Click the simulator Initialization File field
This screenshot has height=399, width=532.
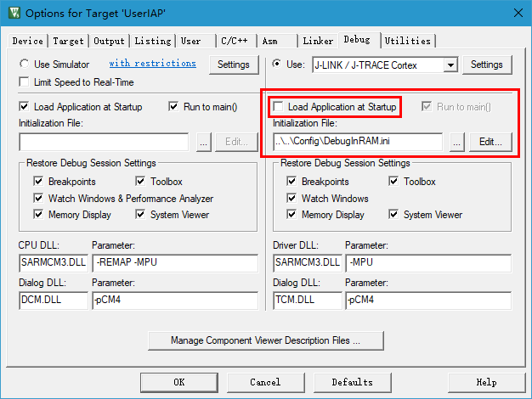[104, 142]
